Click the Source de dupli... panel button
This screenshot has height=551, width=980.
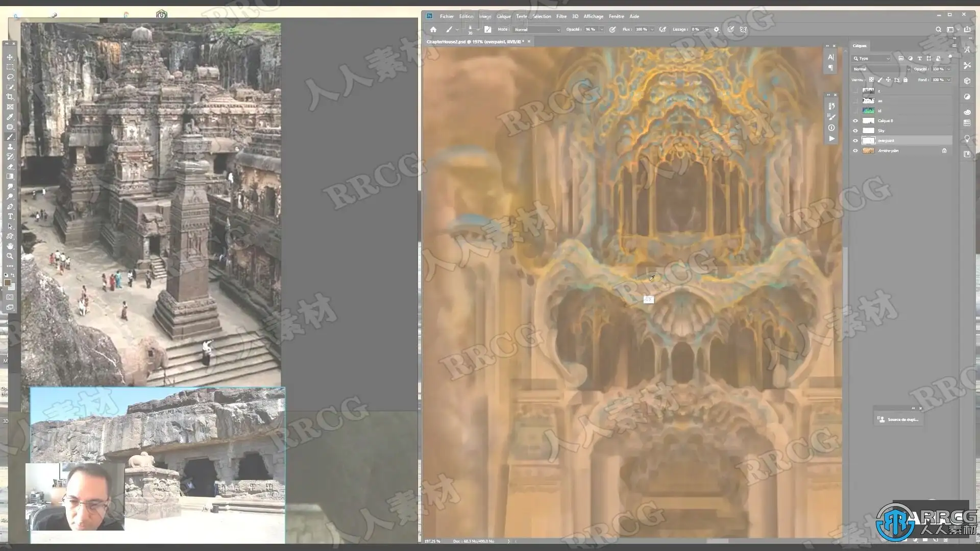[898, 419]
